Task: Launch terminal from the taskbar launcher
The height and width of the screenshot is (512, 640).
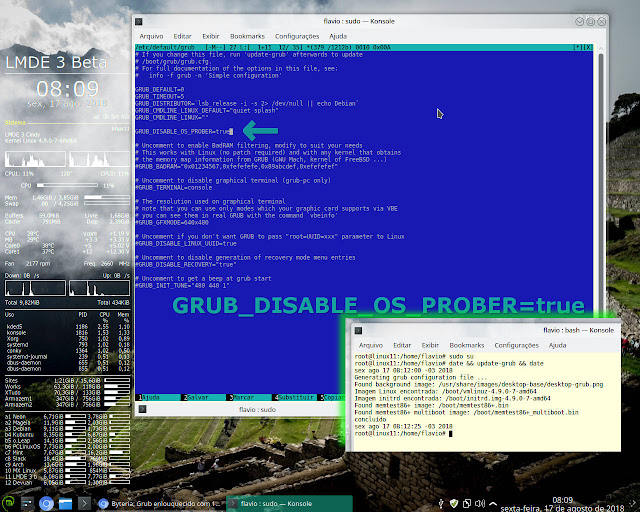Action: tap(84, 503)
